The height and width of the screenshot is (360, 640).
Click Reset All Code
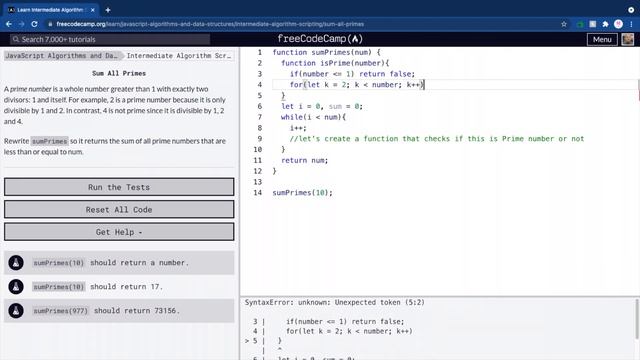click(x=119, y=209)
